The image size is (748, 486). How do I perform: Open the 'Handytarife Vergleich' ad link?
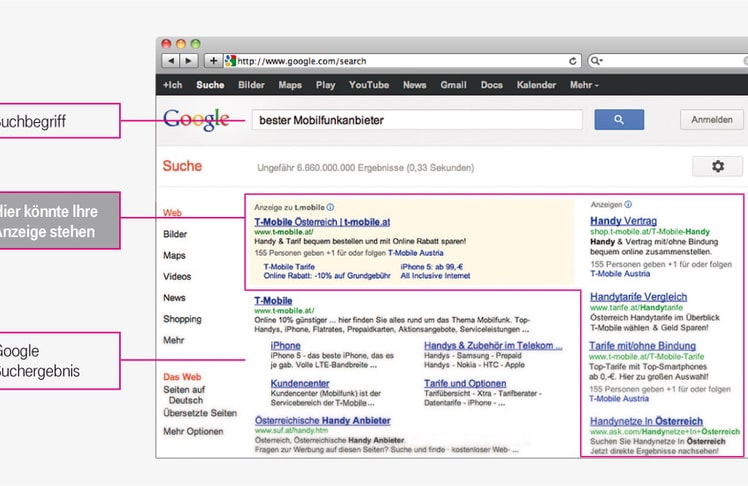tap(638, 297)
